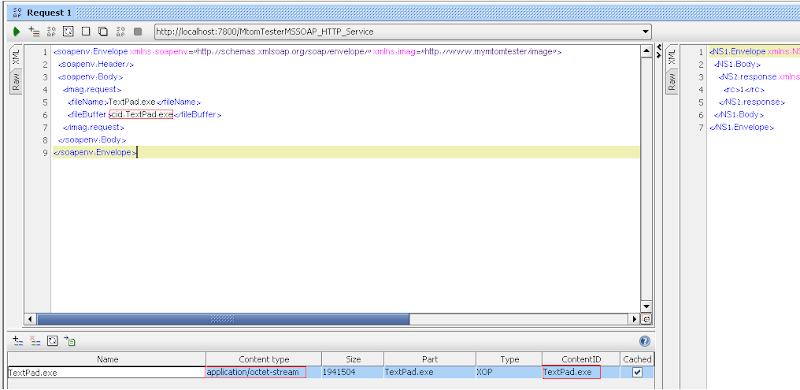Click the Cached column header
The width and height of the screenshot is (800, 390).
point(637,359)
